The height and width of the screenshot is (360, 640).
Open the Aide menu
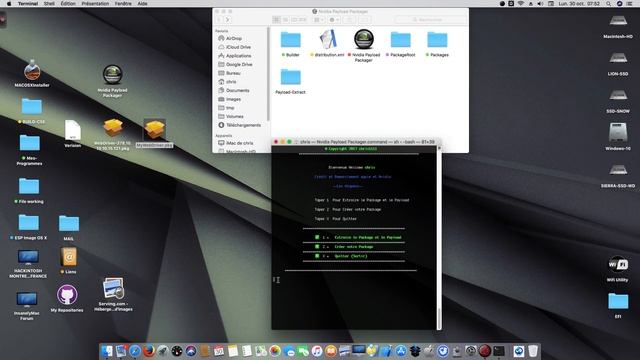tap(142, 3)
